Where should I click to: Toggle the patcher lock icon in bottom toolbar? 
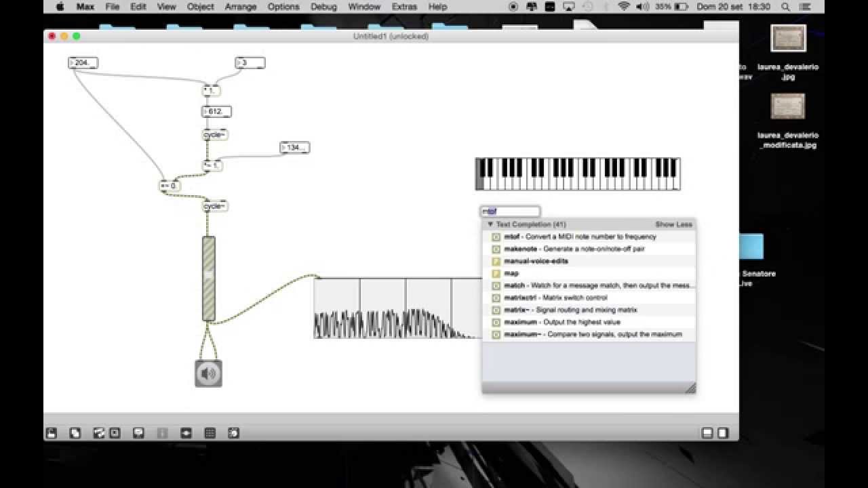point(52,433)
